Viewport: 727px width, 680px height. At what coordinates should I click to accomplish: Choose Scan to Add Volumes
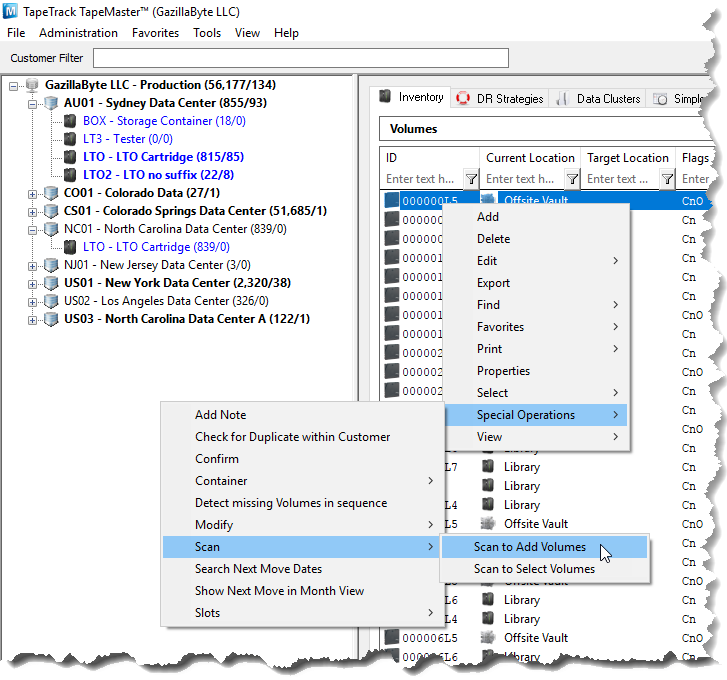529,547
